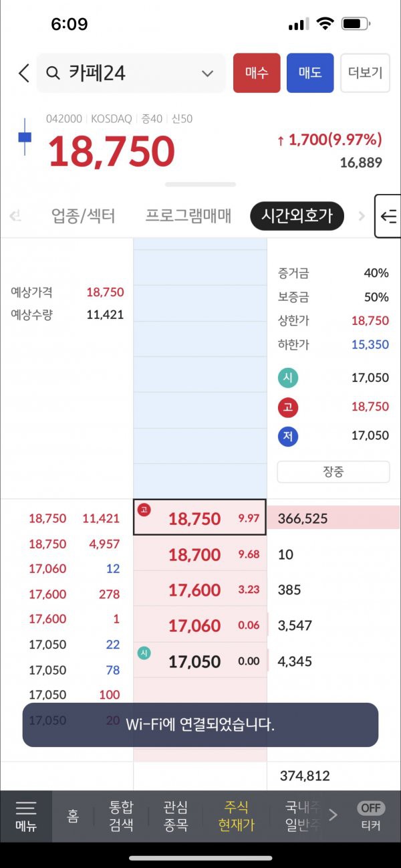Screen dimensions: 401x868
Task: Tap the red 매수 buy button
Action: coord(257,73)
